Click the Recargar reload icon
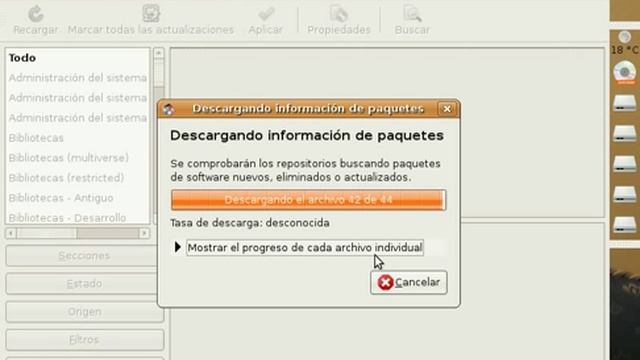This screenshot has width=640, height=360. click(36, 14)
